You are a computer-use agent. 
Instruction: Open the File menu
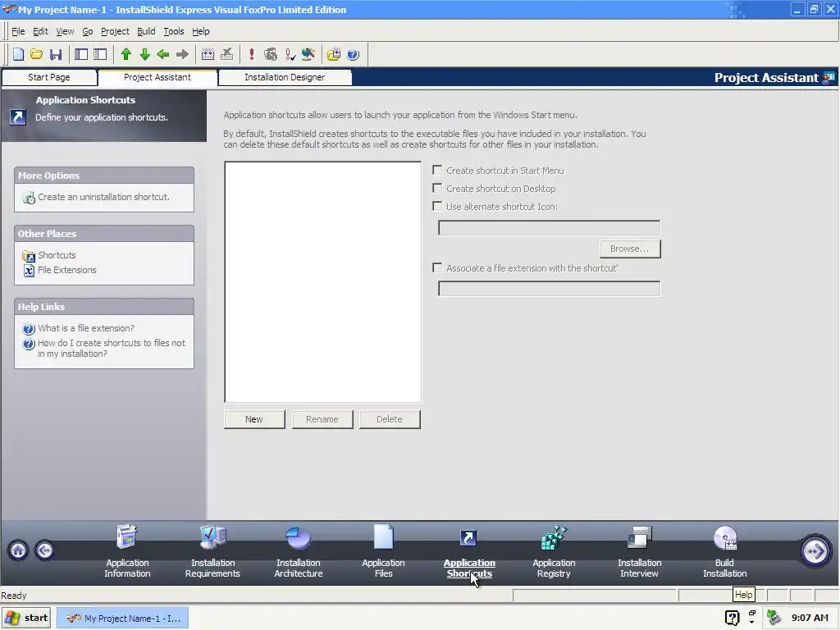[18, 31]
